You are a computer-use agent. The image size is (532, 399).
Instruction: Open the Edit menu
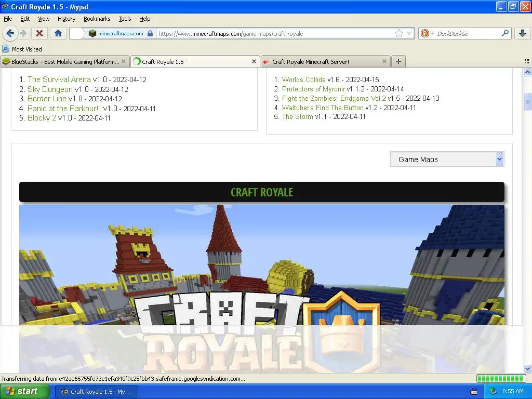[25, 19]
